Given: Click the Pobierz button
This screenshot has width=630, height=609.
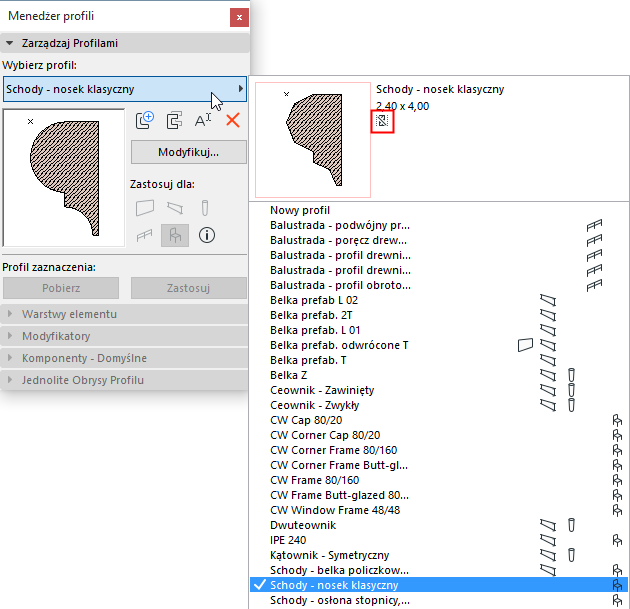Looking at the screenshot, I should pos(61,288).
